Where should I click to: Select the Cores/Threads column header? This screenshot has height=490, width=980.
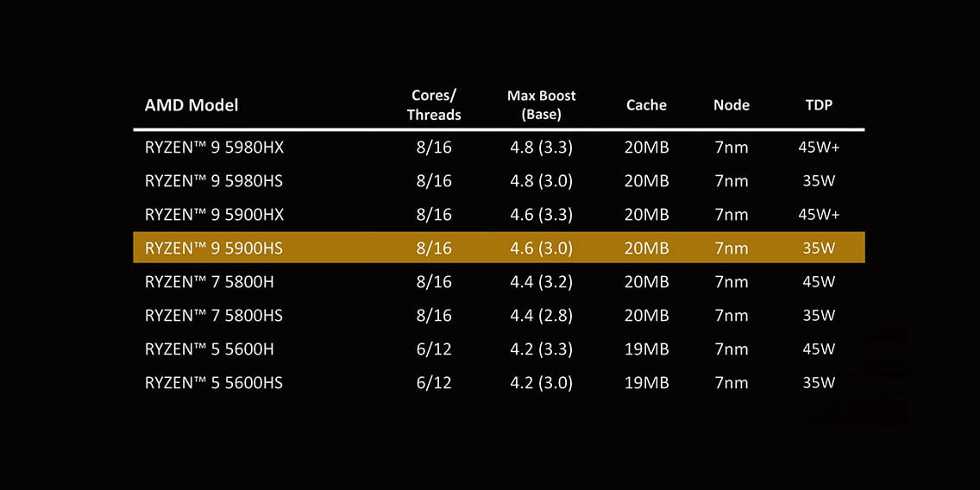(434, 105)
